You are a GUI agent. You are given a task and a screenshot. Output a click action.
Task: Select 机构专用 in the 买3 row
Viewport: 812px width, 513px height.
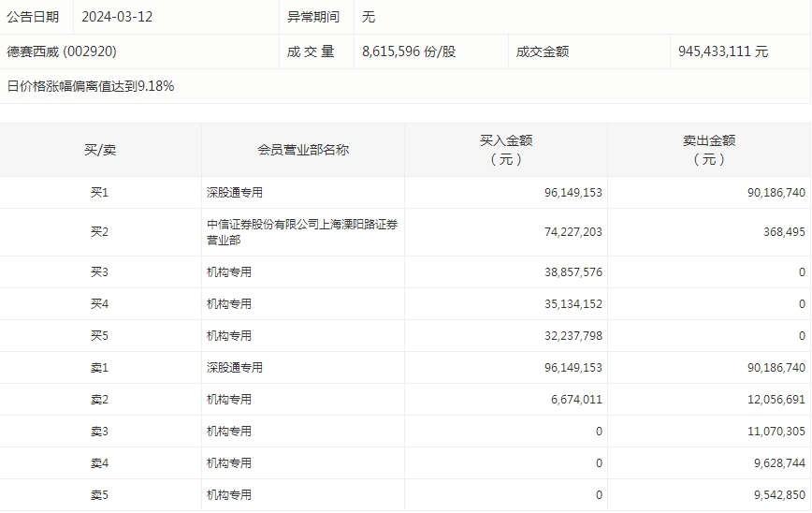click(x=229, y=272)
